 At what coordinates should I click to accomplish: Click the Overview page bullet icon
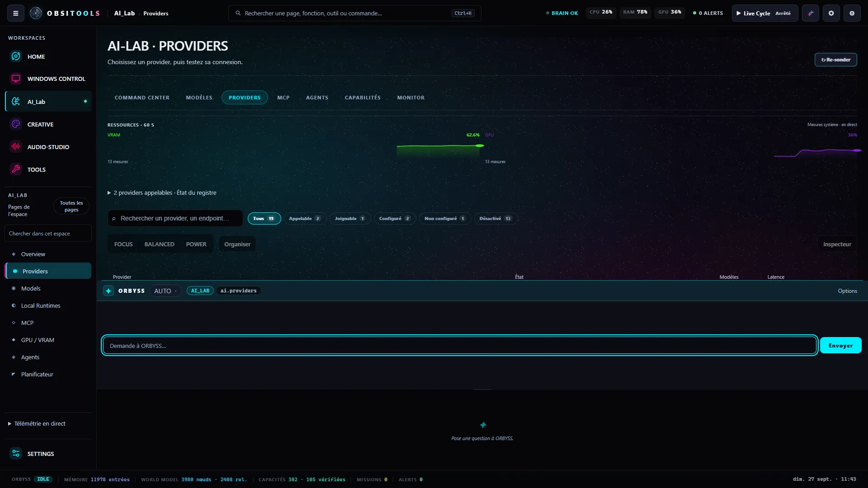click(x=14, y=254)
